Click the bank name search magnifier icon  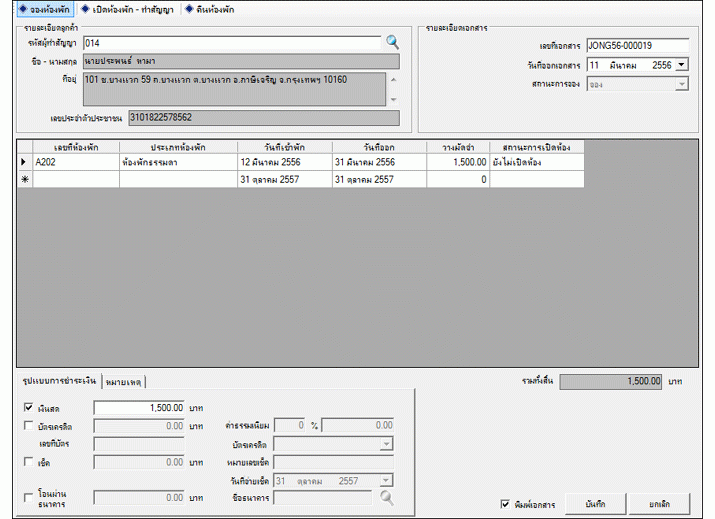385,497
